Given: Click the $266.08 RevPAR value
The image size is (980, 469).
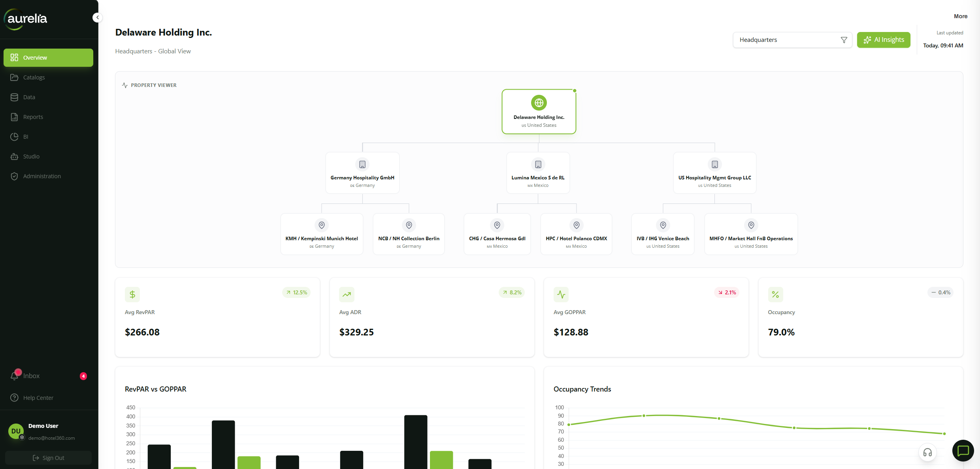Looking at the screenshot, I should (x=142, y=332).
